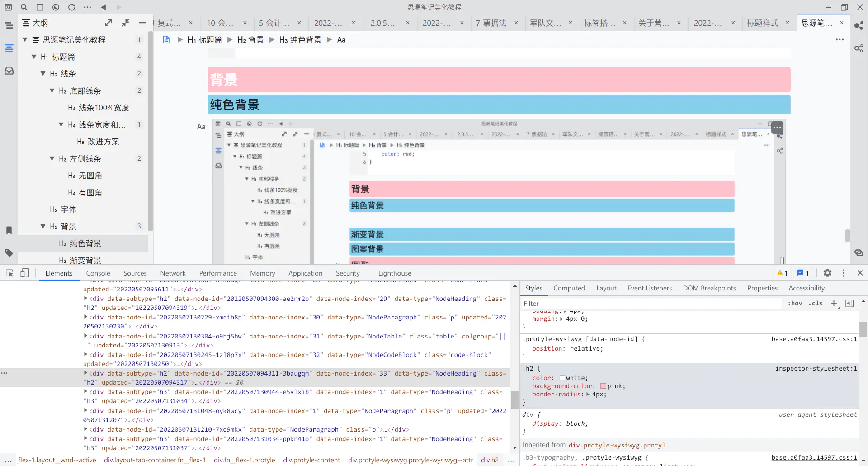Toggle device toolbar emulation in DevTools
Viewport: 868px width, 466px height.
click(x=25, y=273)
